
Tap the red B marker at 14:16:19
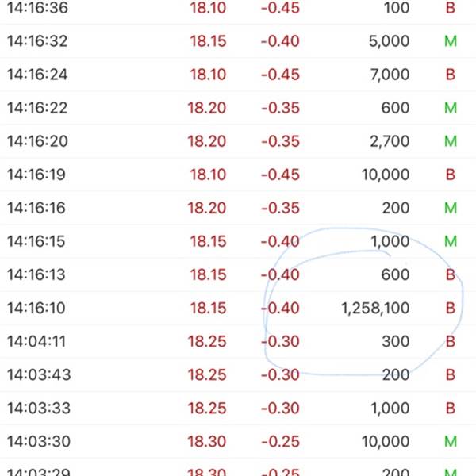click(x=451, y=175)
